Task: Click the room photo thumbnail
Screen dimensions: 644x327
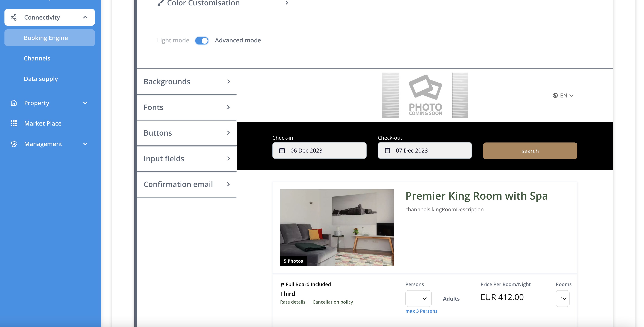Action: [x=337, y=227]
